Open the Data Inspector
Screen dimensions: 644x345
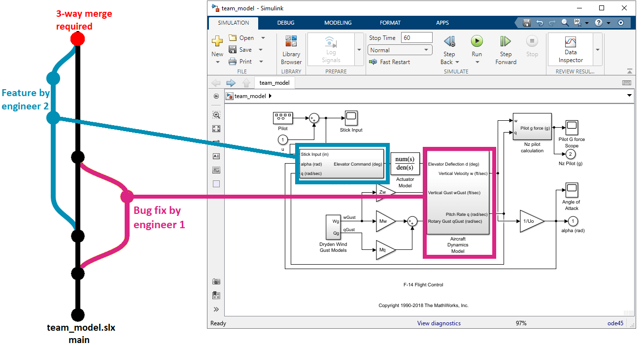(570, 49)
